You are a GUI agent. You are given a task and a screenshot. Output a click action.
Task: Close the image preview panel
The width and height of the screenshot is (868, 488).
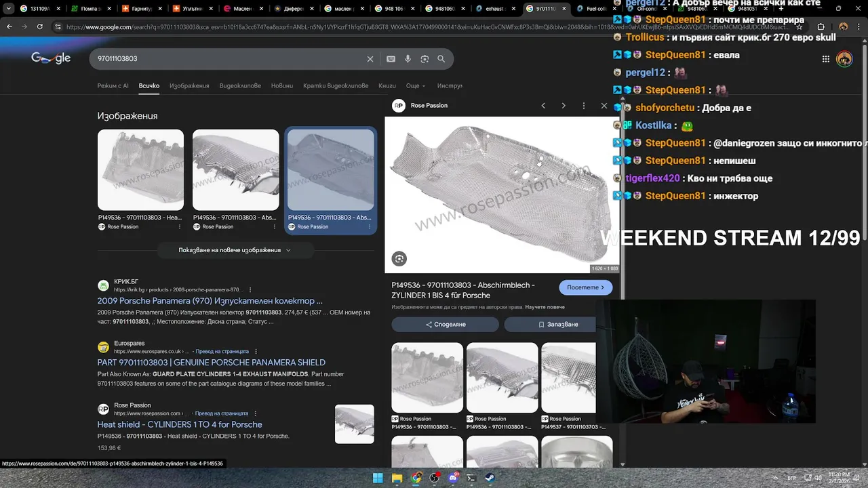(x=604, y=106)
